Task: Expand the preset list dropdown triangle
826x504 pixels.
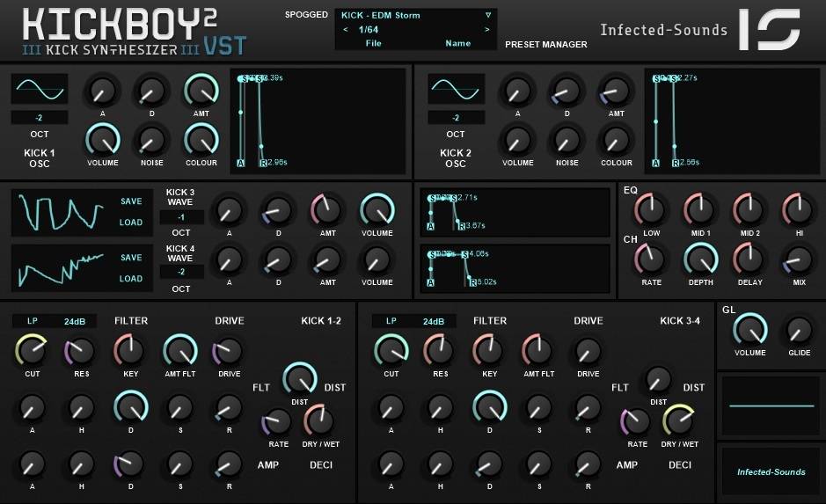Action: (488, 15)
